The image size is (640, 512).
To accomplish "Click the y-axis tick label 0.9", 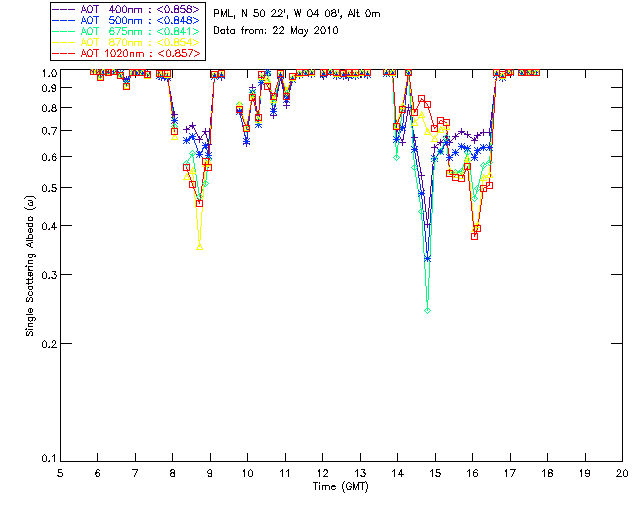I will point(49,88).
